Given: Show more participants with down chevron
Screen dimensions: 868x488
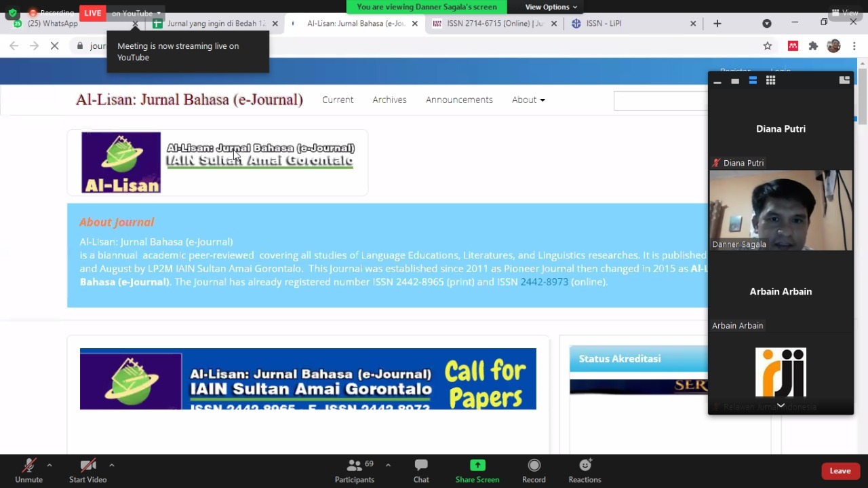Looking at the screenshot, I should (781, 405).
